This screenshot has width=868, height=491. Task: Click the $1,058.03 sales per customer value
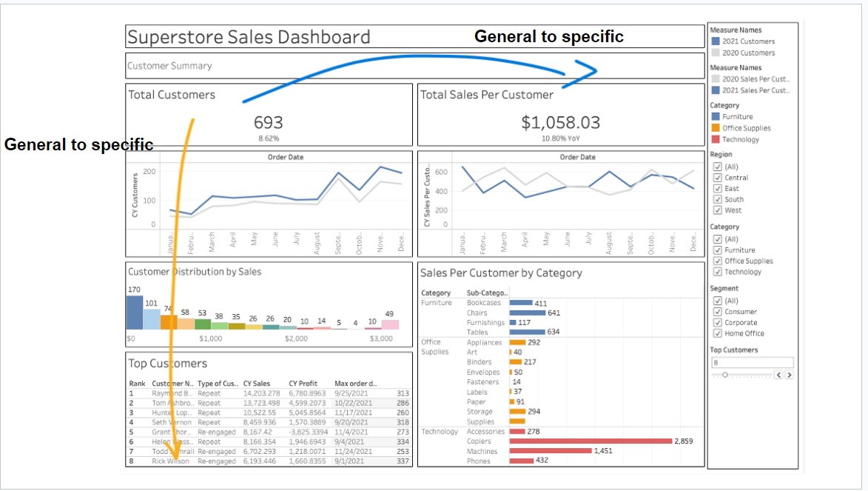click(x=561, y=122)
